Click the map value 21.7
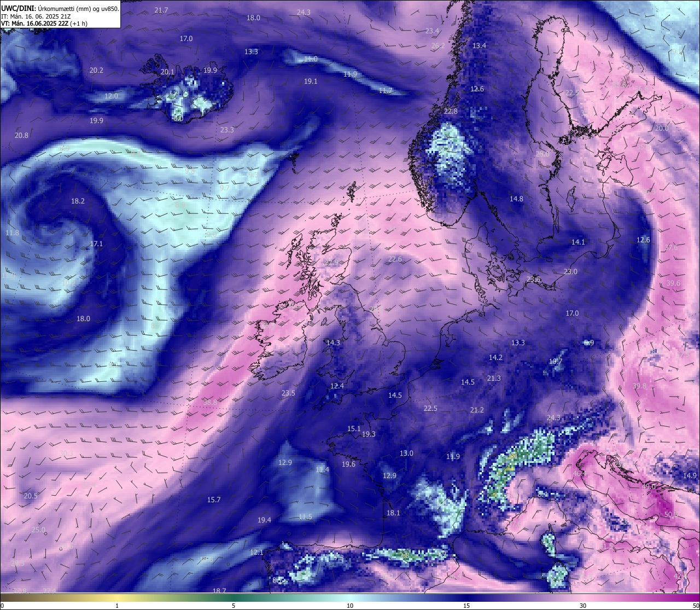 [x=161, y=10]
